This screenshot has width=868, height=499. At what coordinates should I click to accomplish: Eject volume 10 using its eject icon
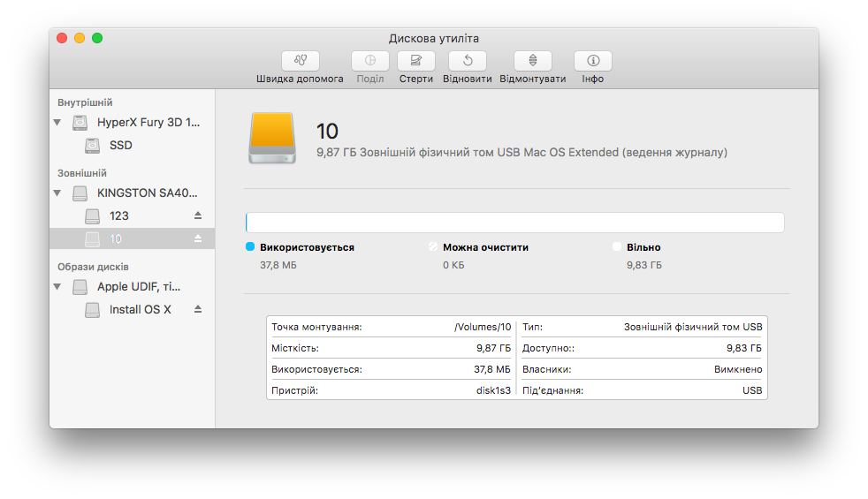coord(198,239)
